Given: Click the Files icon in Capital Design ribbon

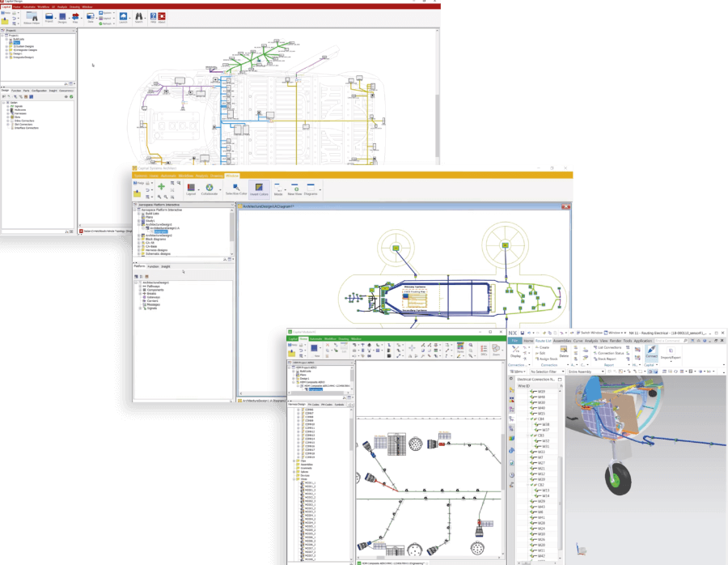Looking at the screenshot, I should pos(75,18).
